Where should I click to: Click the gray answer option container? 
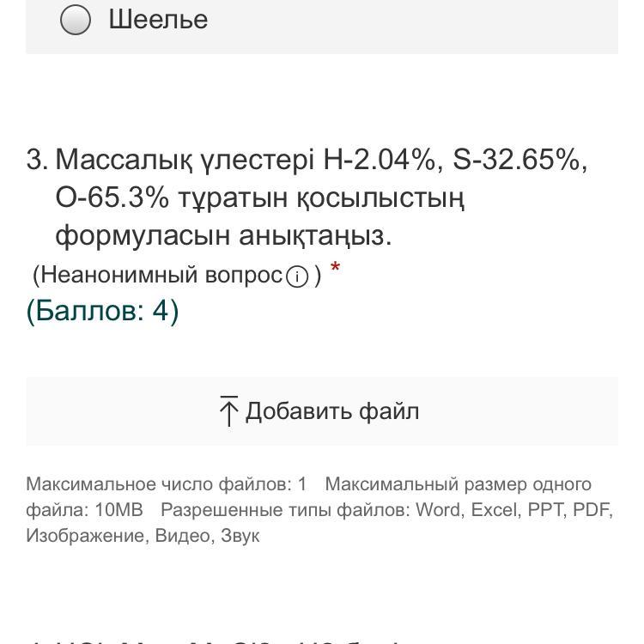(x=322, y=27)
